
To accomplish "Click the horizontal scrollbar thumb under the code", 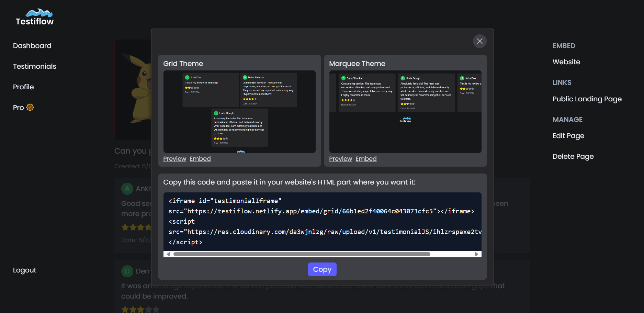I will [302, 254].
